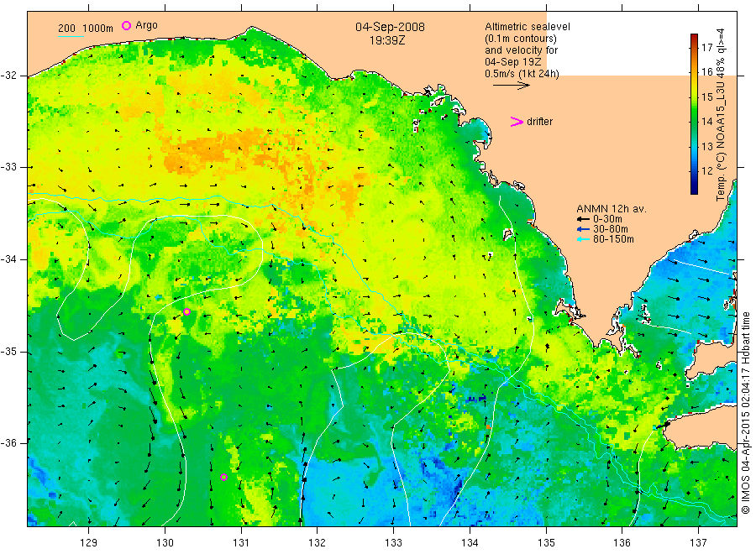
Task: Click the 17 degree color bar label
Action: [x=706, y=47]
